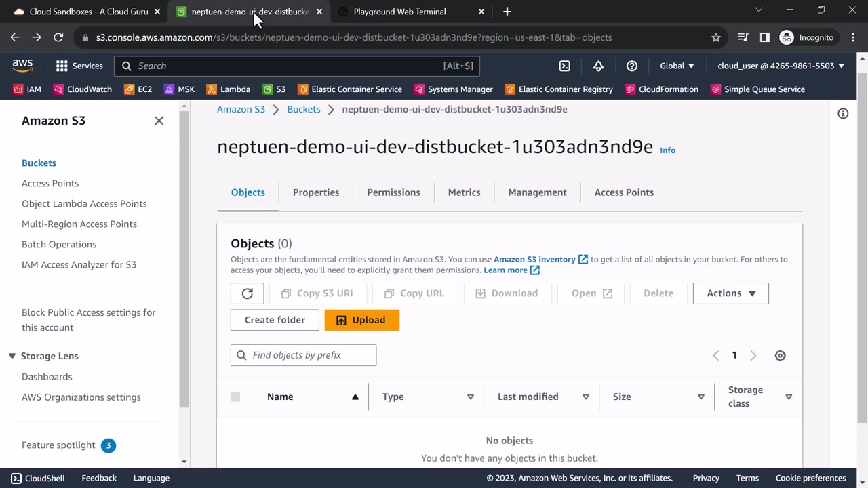The width and height of the screenshot is (868, 488).
Task: Switch to the Properties tab
Action: (x=315, y=192)
